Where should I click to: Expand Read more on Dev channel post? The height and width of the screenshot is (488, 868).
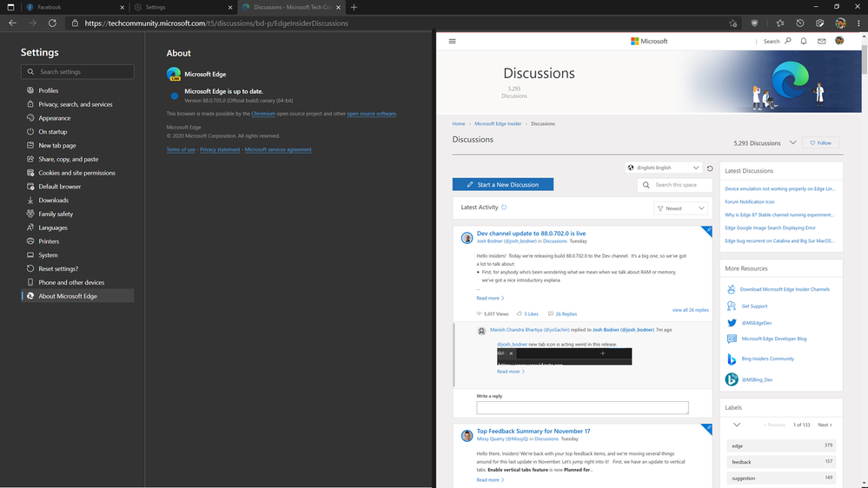coord(490,298)
